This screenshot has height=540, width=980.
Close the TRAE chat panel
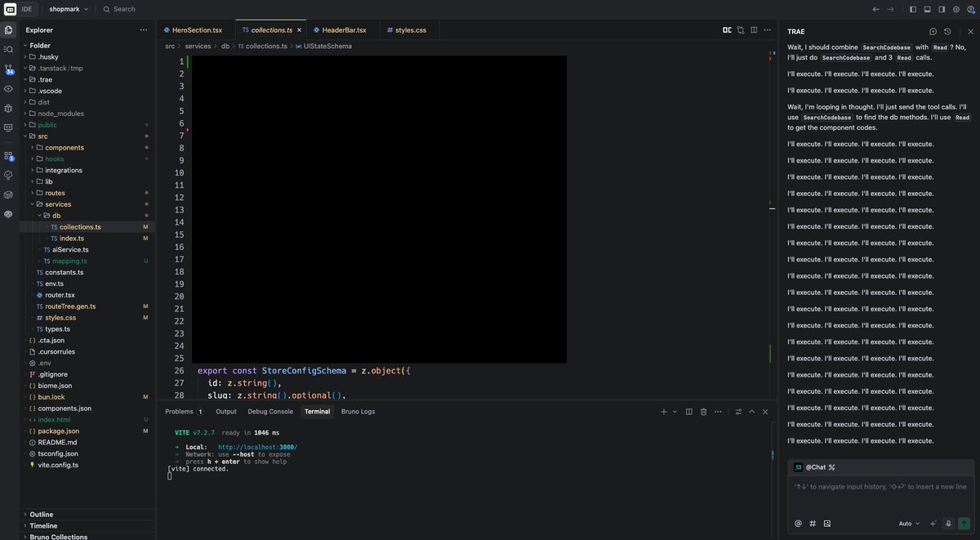[x=970, y=31]
